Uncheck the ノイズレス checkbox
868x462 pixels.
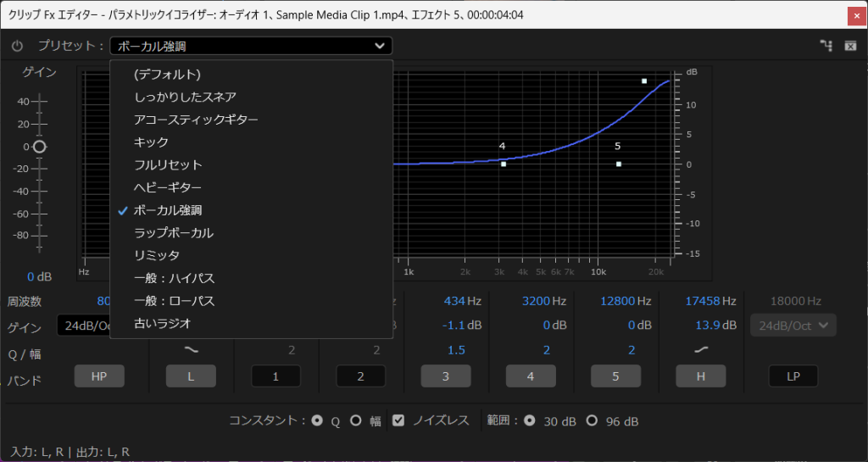(x=398, y=420)
